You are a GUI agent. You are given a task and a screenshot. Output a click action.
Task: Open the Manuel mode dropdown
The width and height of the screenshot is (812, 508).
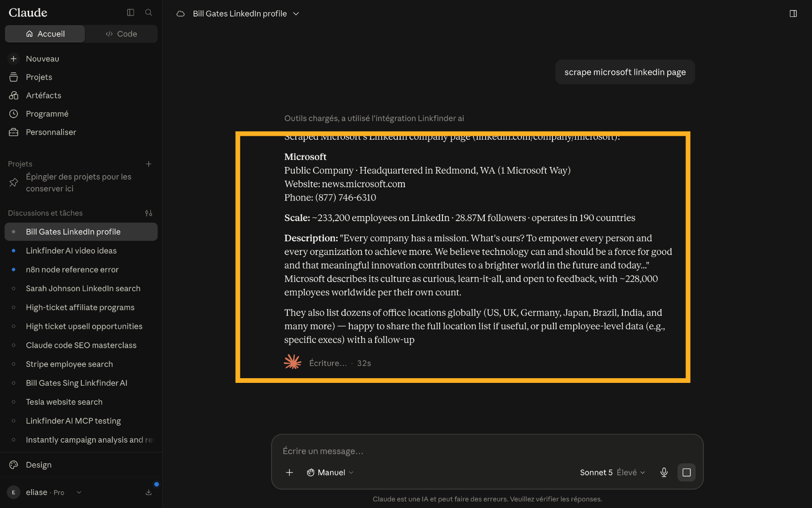(330, 472)
